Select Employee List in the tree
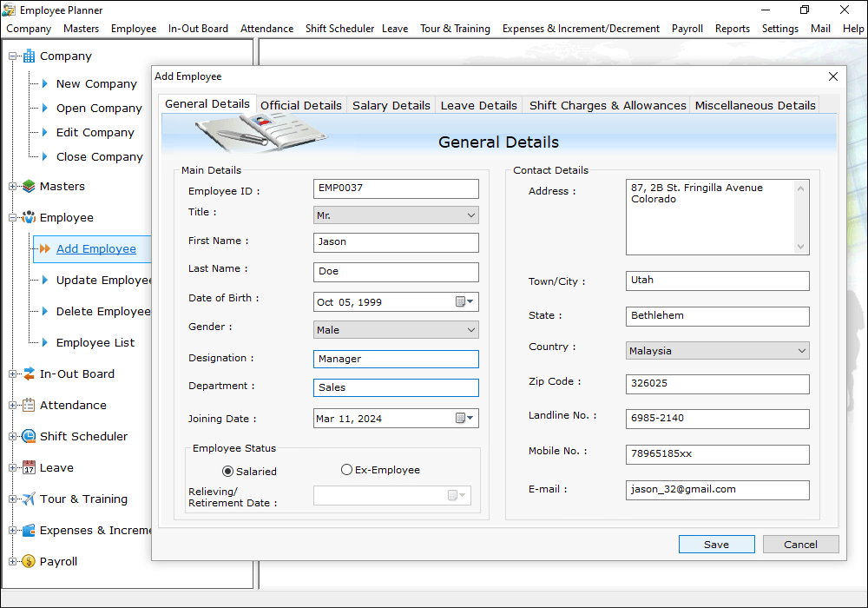 coord(95,343)
